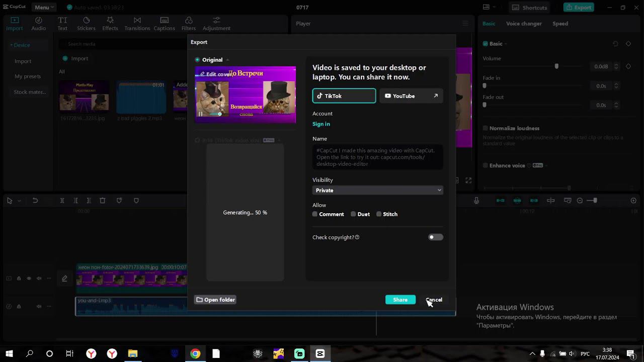The height and width of the screenshot is (362, 644).
Task: Enable the Comment option
Action: [x=315, y=214]
